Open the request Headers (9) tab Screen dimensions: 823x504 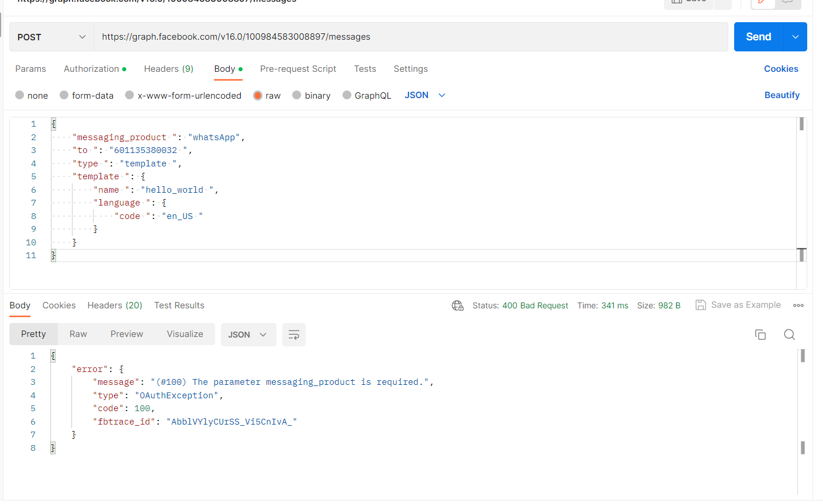click(168, 69)
